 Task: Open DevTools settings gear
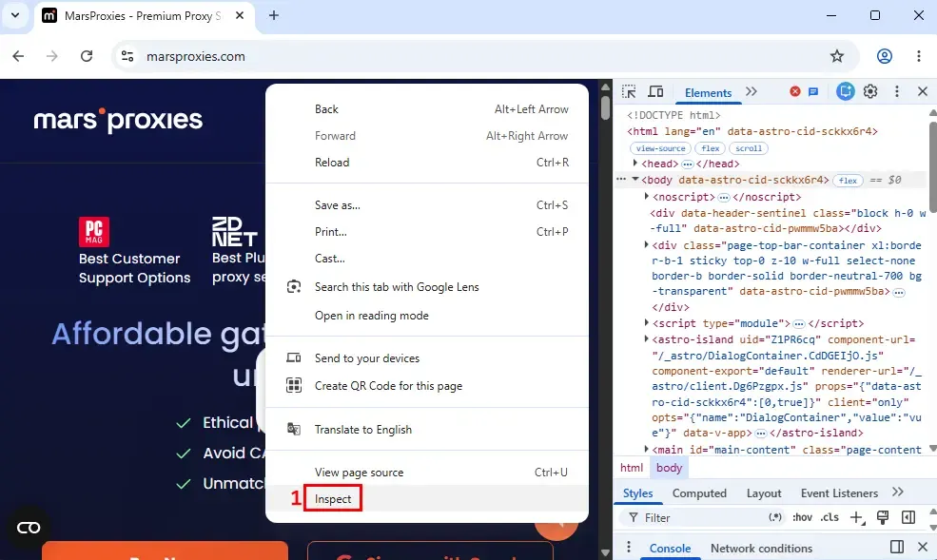point(870,91)
